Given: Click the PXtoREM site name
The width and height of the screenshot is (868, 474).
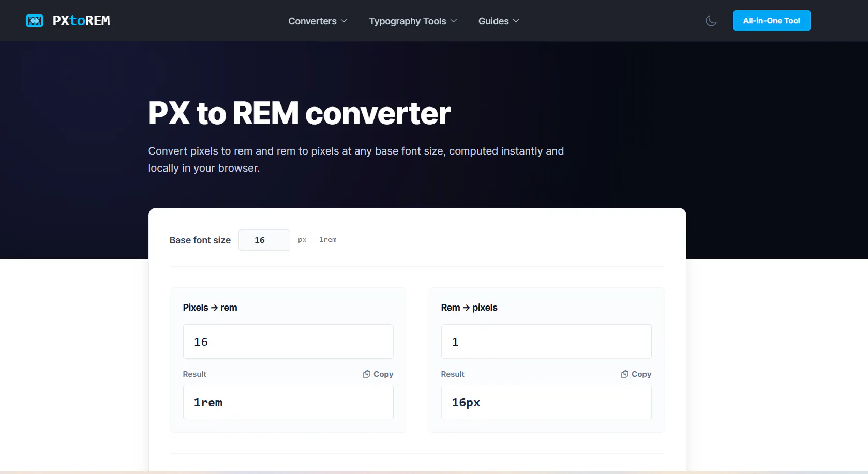Looking at the screenshot, I should click(x=81, y=21).
